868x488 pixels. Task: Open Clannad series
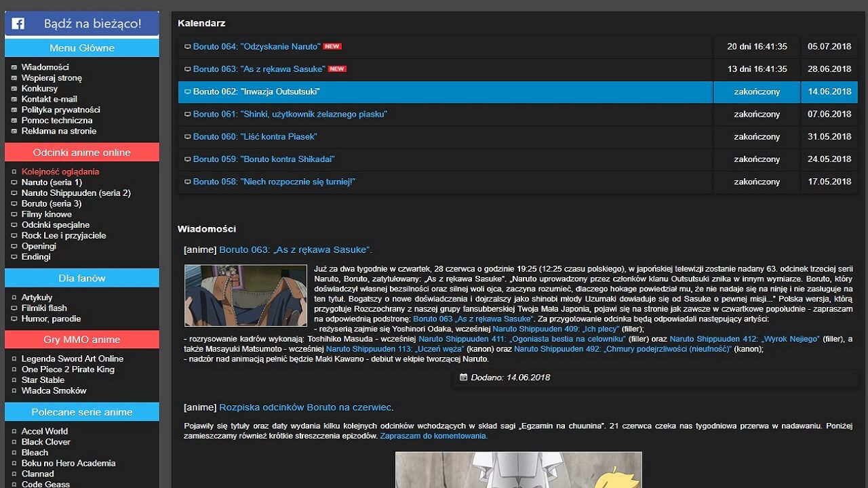pos(37,474)
